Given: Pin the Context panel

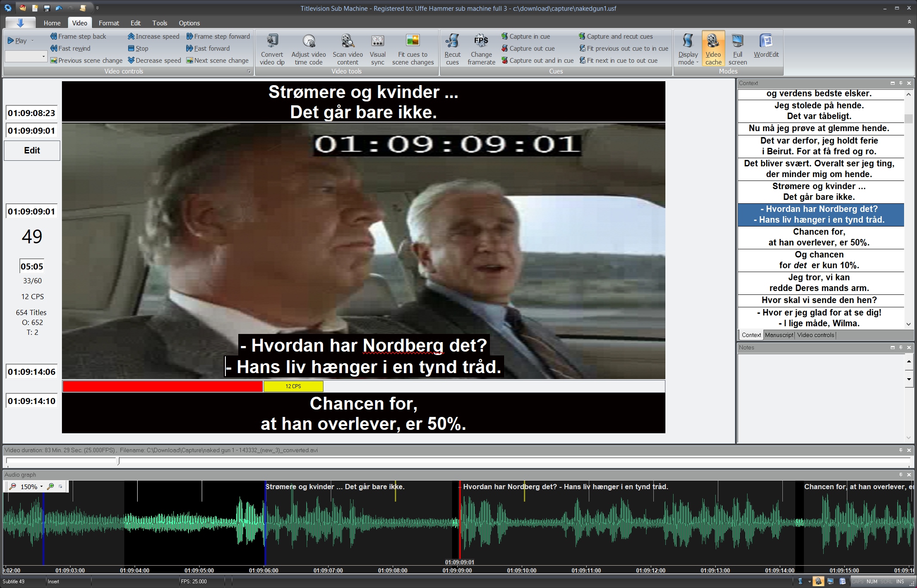Looking at the screenshot, I should [901, 83].
